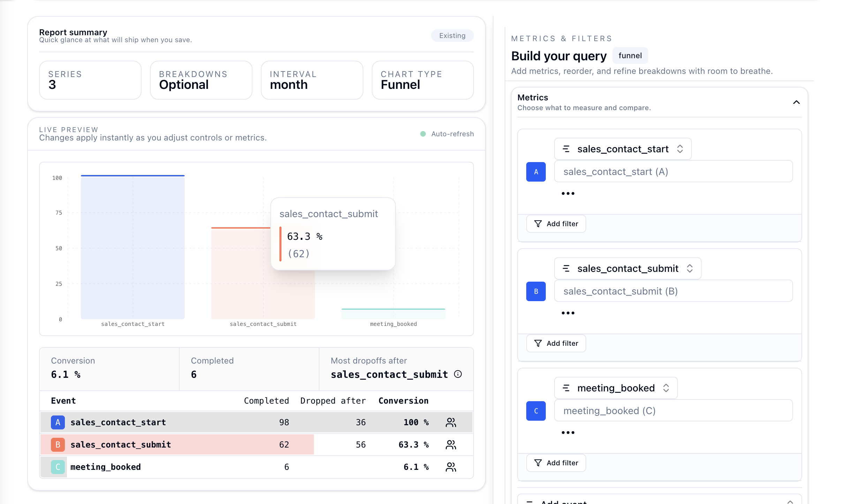
Task: Open the meeting_booked event dropdown
Action: point(616,388)
